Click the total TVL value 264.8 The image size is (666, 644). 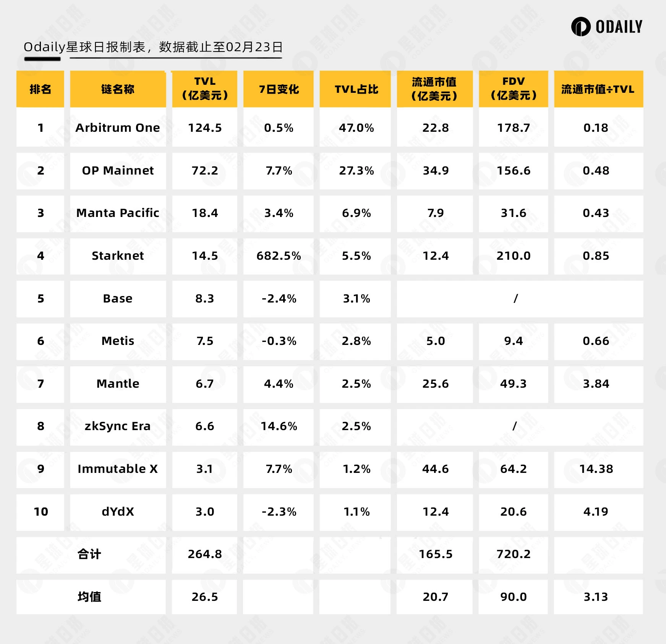[205, 554]
